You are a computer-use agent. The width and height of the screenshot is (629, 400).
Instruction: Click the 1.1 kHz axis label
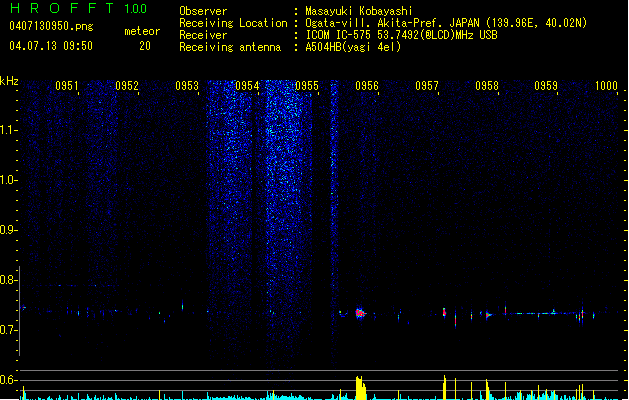[x=8, y=130]
